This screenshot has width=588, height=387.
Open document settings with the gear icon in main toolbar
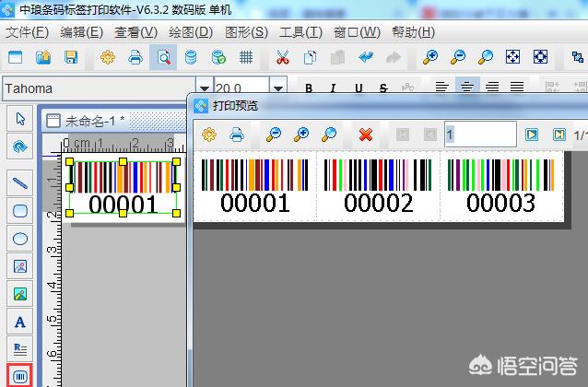tap(108, 57)
